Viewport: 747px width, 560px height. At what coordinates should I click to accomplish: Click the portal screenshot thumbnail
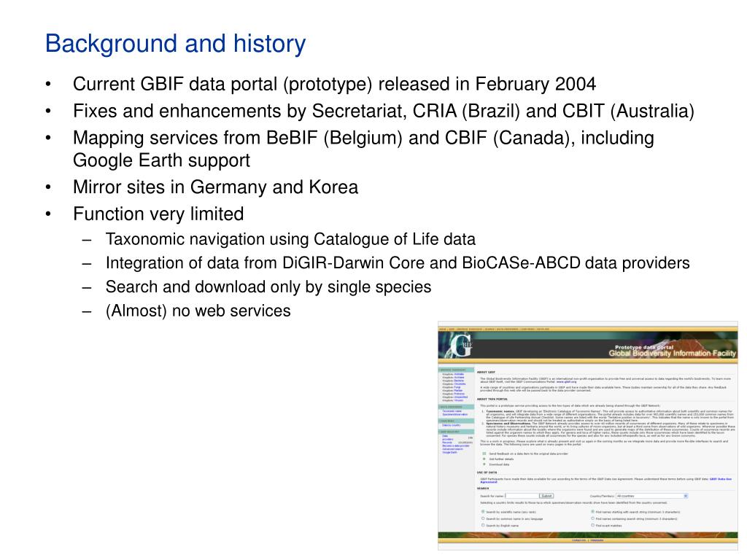pyautogui.click(x=588, y=435)
